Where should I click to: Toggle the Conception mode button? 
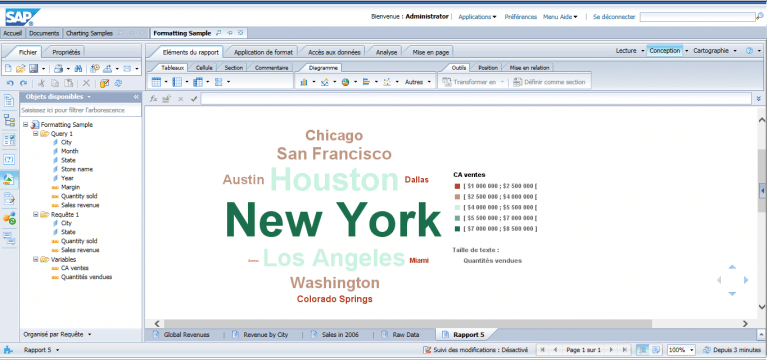(x=665, y=51)
